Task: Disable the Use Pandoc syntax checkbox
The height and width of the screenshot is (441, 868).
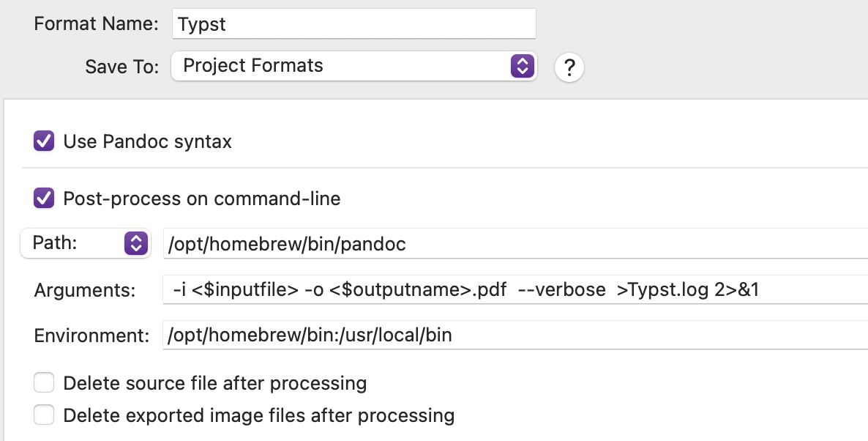Action: (x=44, y=141)
